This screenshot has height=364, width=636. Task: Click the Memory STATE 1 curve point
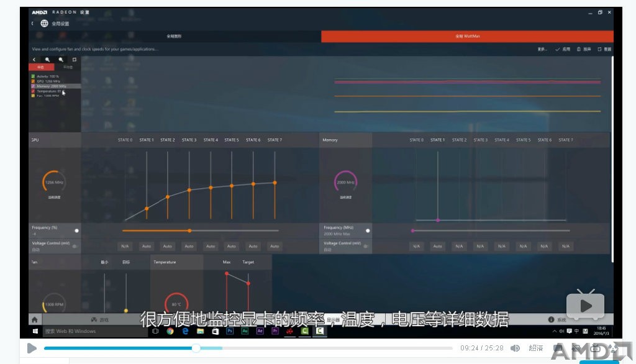click(438, 220)
